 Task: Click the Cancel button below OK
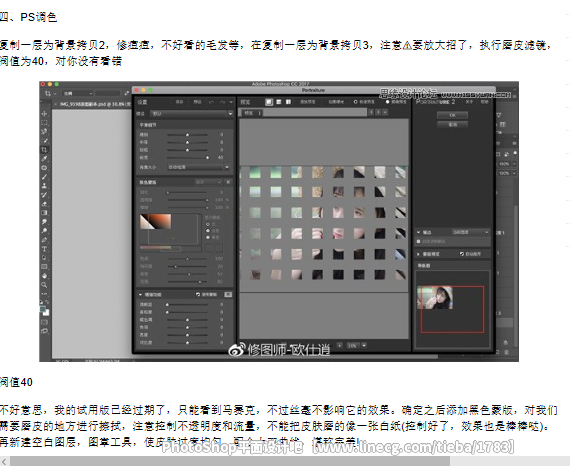pyautogui.click(x=452, y=124)
